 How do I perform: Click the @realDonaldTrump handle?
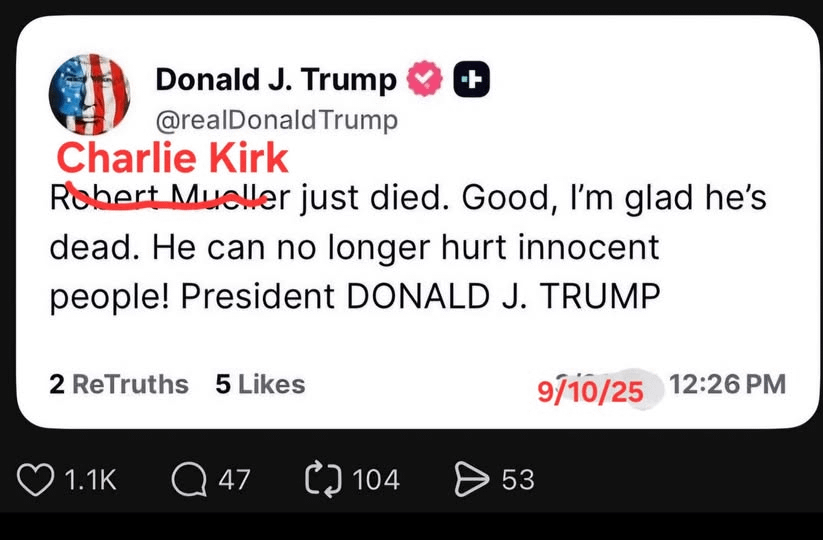[277, 121]
